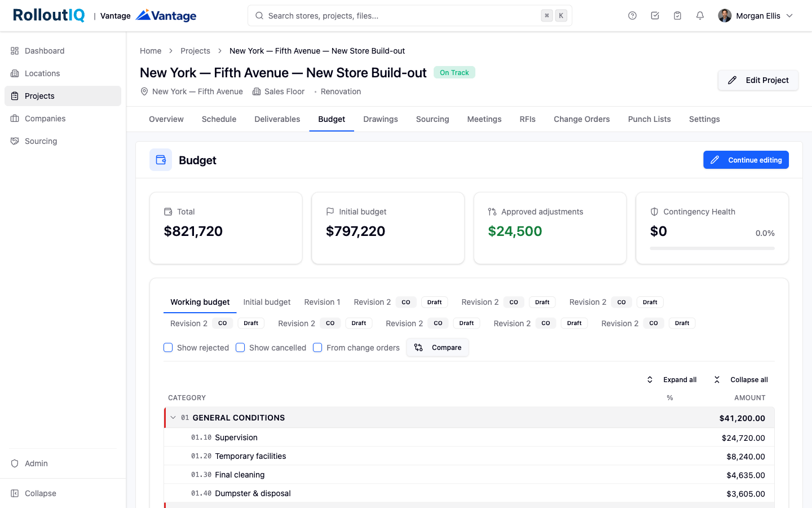Go to Home breadcrumb link
812x508 pixels.
[151, 51]
